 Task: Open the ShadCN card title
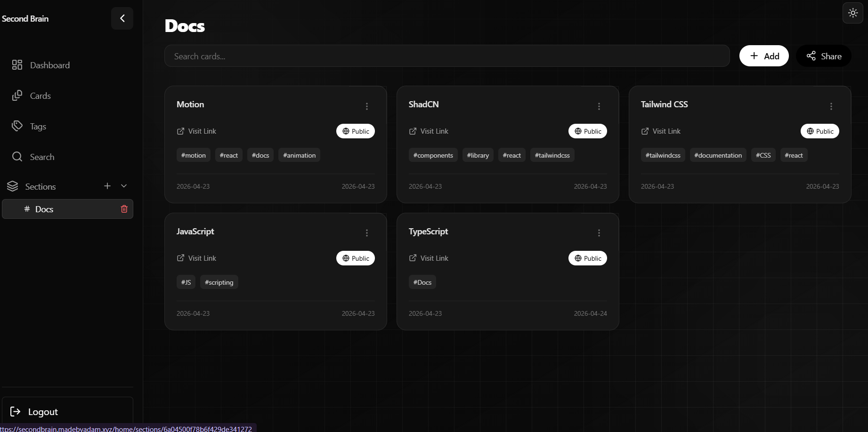coord(424,104)
